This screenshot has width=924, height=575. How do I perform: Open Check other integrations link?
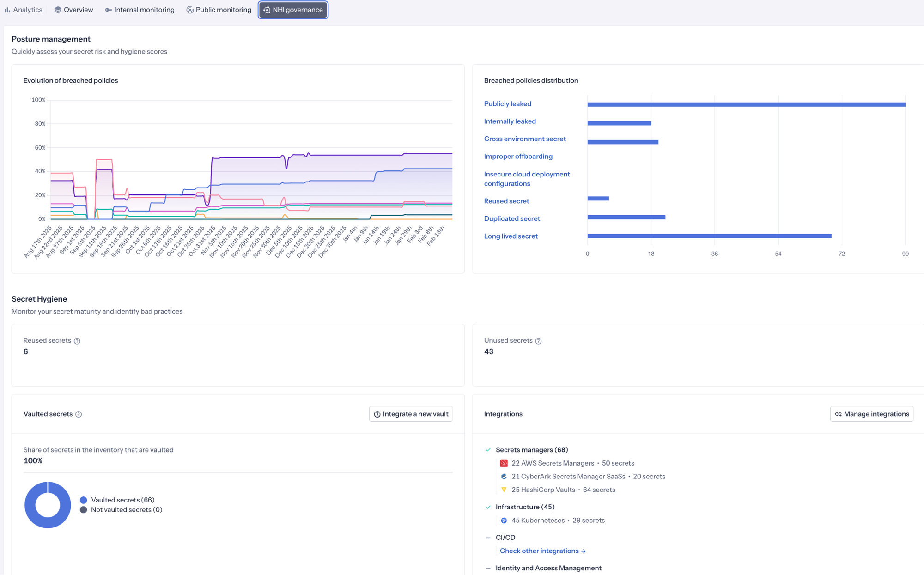tap(542, 551)
